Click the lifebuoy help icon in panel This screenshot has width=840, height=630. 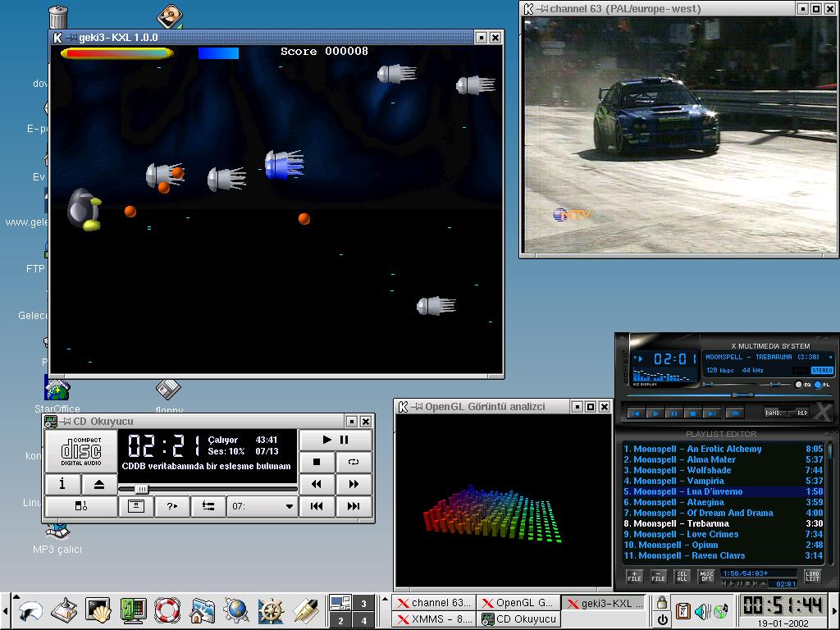point(167,610)
